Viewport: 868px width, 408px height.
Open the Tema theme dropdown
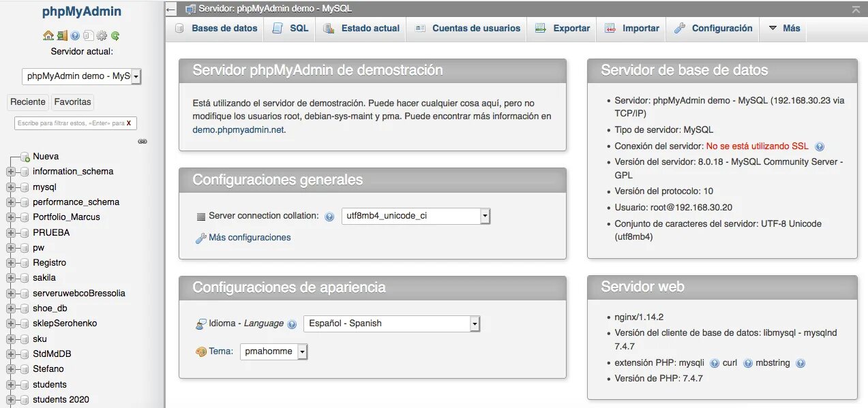pyautogui.click(x=273, y=351)
